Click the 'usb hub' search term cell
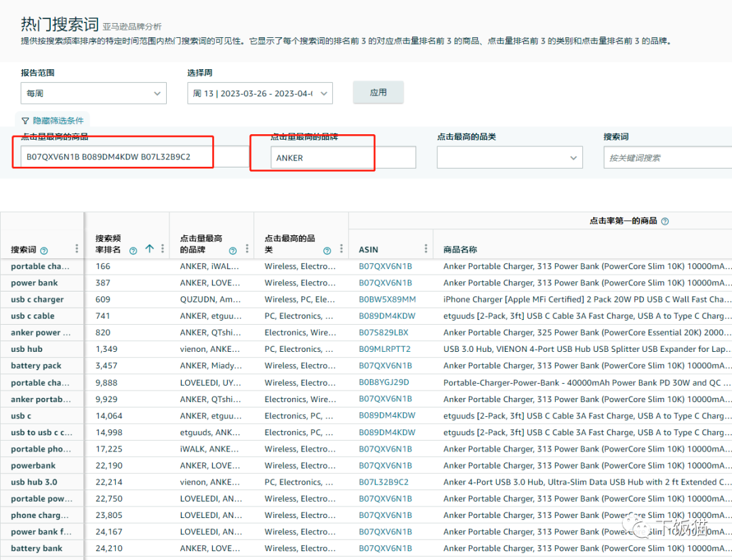 click(26, 349)
